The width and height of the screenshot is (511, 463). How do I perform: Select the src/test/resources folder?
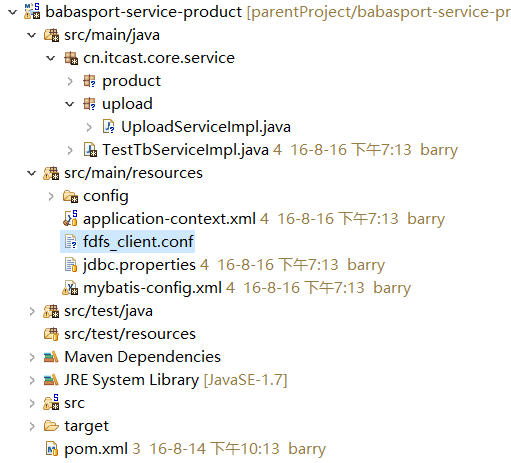tap(130, 334)
